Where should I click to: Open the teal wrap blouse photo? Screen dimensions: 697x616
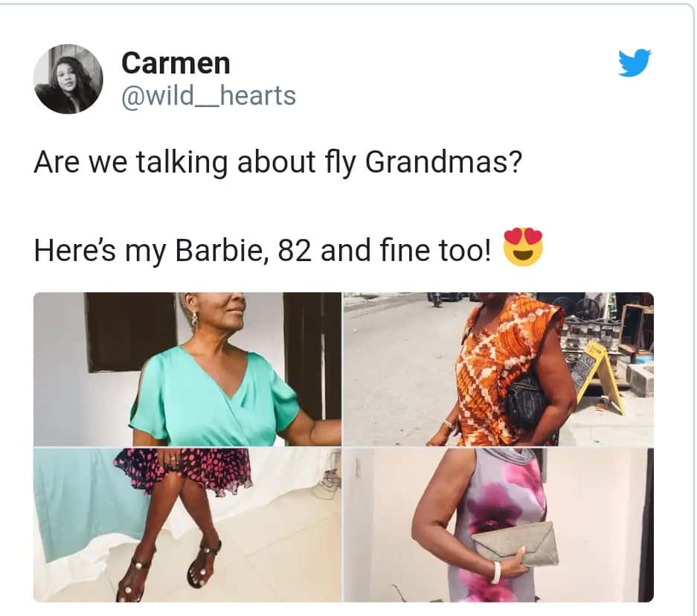[x=187, y=369]
